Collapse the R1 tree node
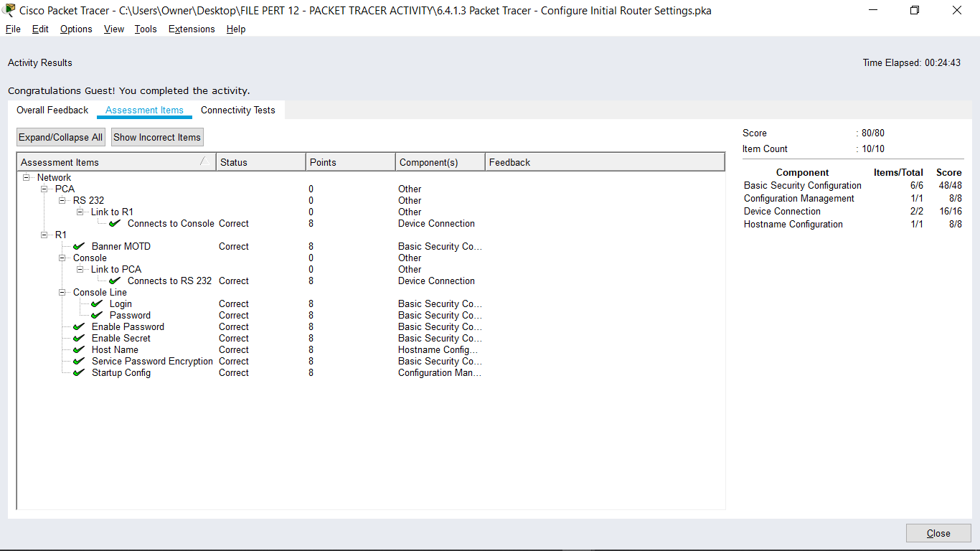980x551 pixels. tap(44, 235)
